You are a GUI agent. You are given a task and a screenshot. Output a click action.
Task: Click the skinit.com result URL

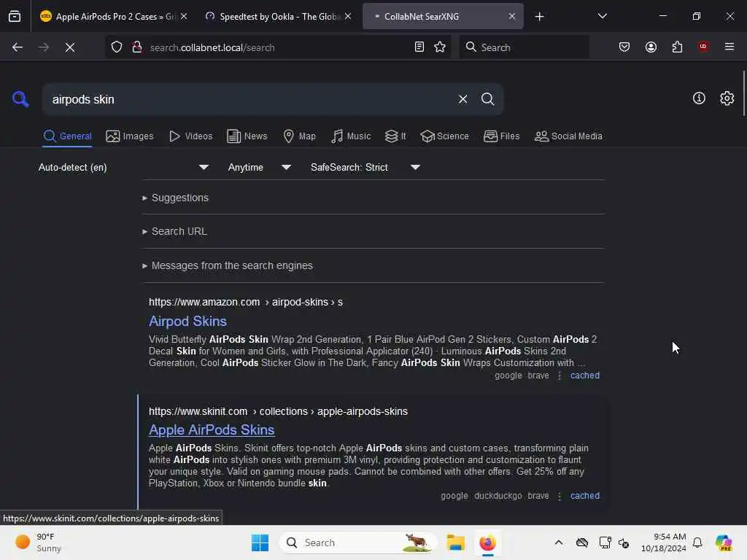(278, 411)
